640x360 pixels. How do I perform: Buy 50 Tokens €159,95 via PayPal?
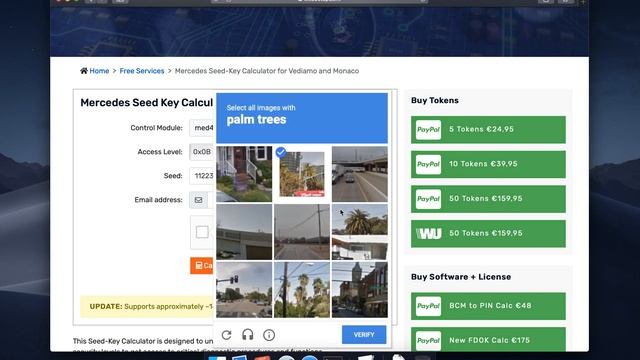click(x=488, y=199)
